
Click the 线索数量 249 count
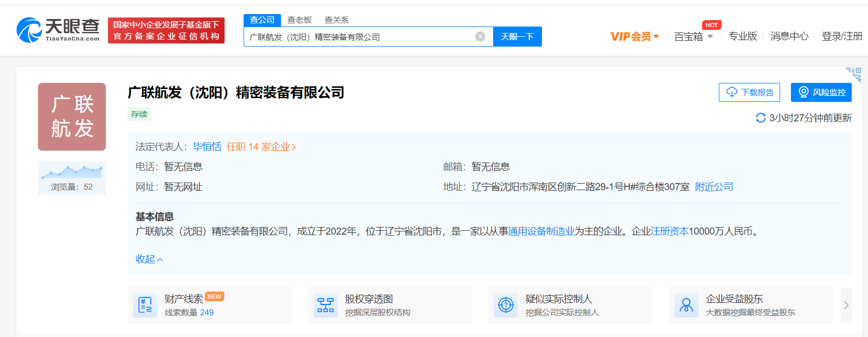click(189, 313)
